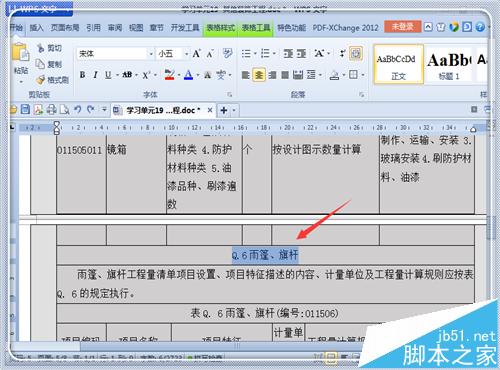The image size is (500, 370).
Task: Open the 插入 (Insert) tab
Action: tap(36, 28)
